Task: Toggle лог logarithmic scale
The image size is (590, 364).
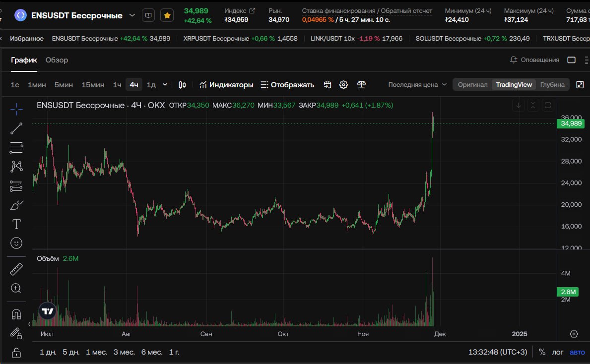Action: point(558,352)
